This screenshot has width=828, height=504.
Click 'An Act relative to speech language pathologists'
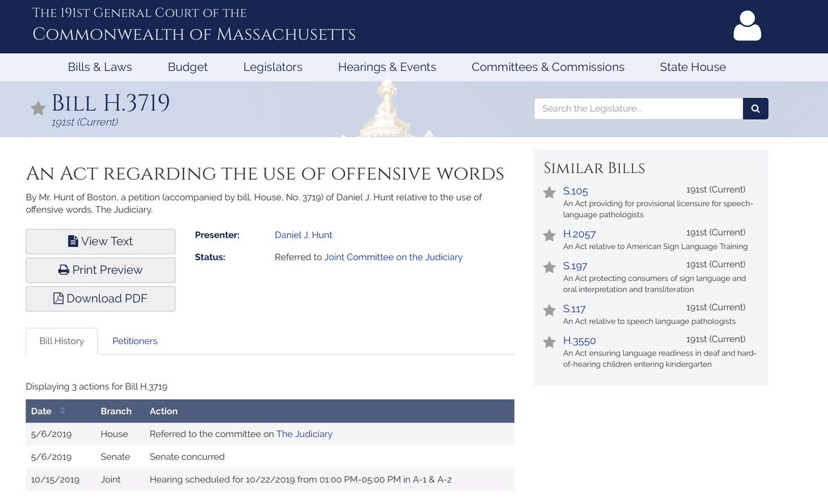pos(649,321)
